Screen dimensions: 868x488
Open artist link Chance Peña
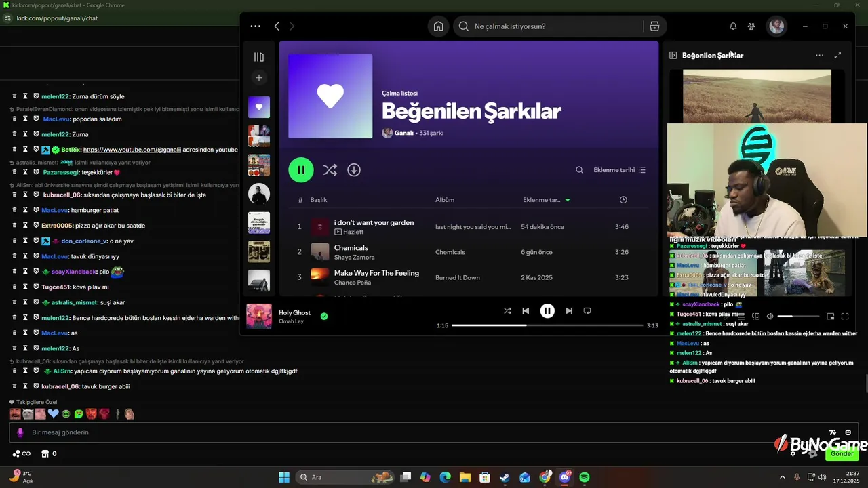[x=353, y=283]
